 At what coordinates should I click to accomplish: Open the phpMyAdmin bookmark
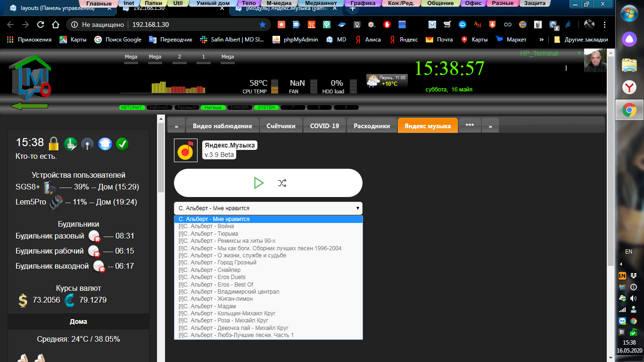(295, 40)
